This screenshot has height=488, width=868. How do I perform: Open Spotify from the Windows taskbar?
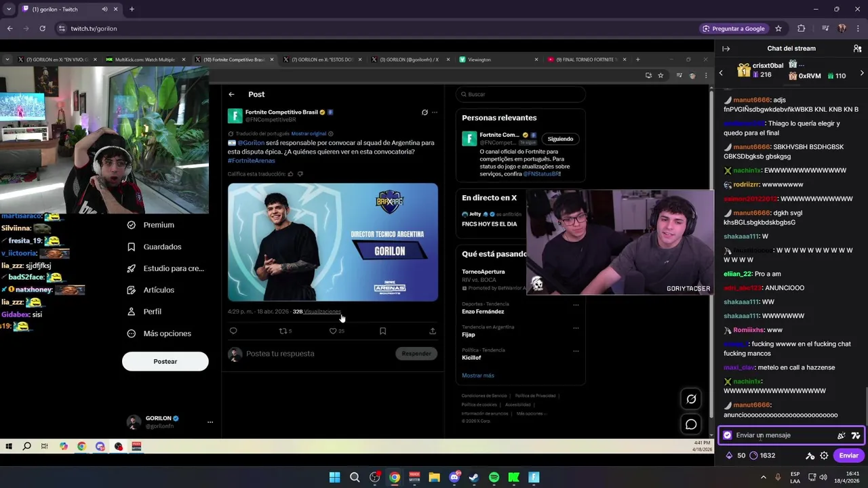point(494,477)
